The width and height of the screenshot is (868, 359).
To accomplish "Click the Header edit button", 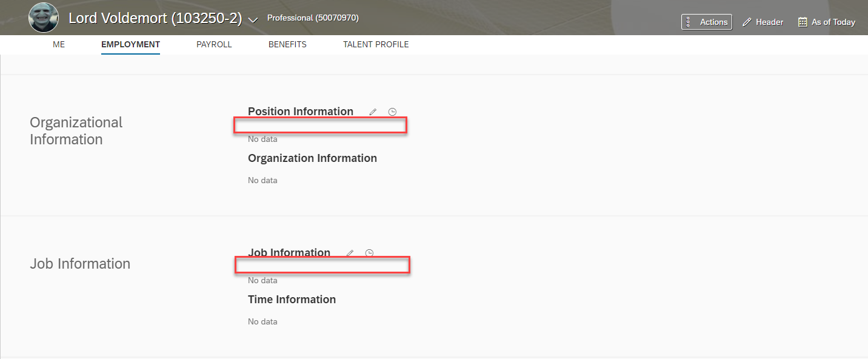I will [763, 22].
